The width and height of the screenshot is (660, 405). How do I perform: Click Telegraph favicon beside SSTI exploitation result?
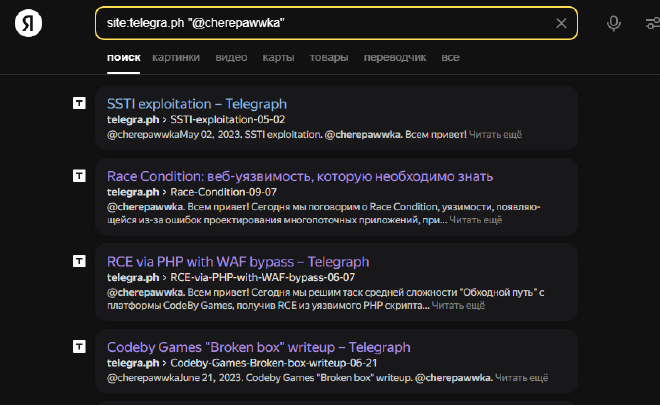coord(79,103)
